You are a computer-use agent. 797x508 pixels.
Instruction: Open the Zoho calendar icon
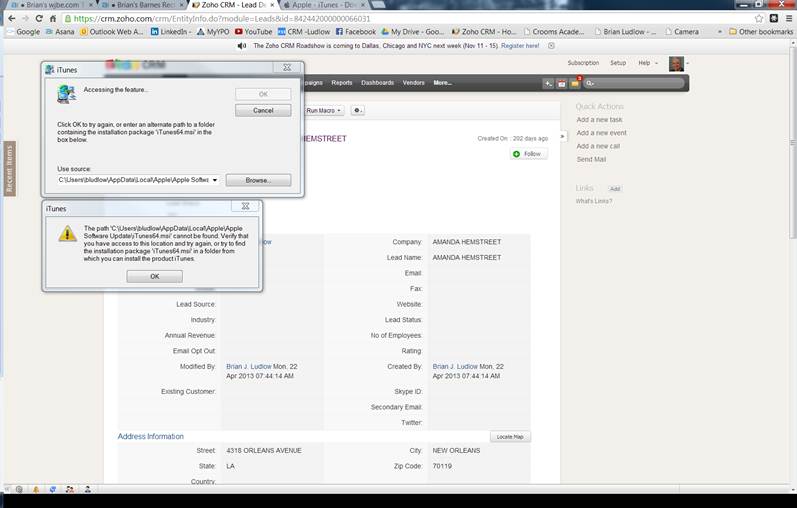point(562,83)
